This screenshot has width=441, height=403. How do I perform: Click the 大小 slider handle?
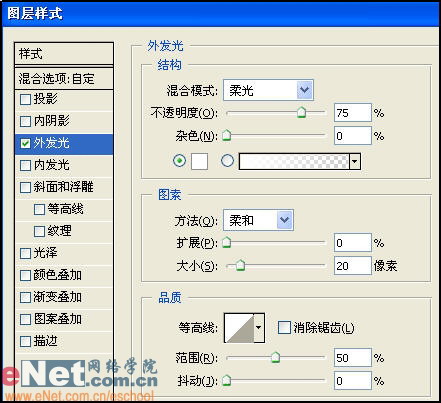click(x=240, y=265)
